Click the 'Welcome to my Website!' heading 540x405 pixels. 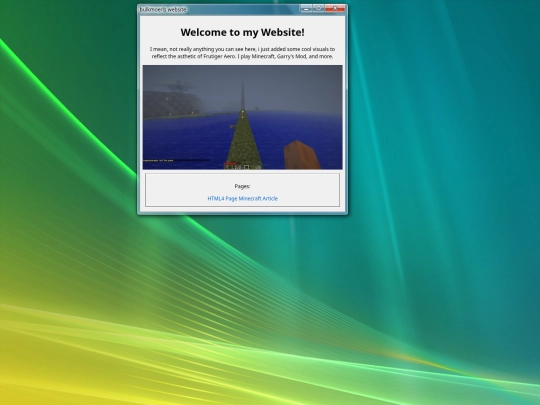pos(242,32)
